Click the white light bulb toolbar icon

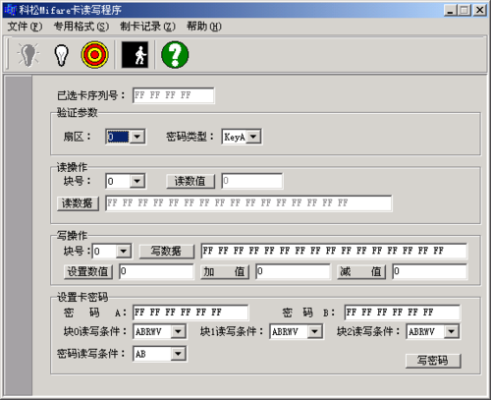tap(62, 55)
